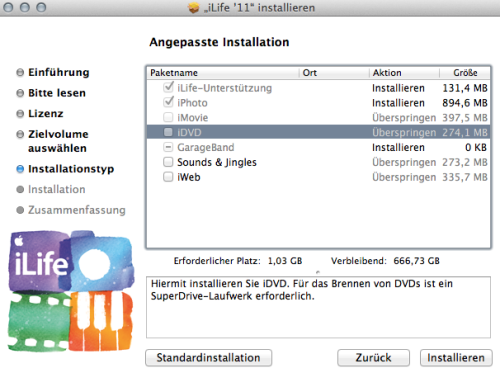Click the 273,2 MB size value
This screenshot has width=500, height=373.
[465, 162]
